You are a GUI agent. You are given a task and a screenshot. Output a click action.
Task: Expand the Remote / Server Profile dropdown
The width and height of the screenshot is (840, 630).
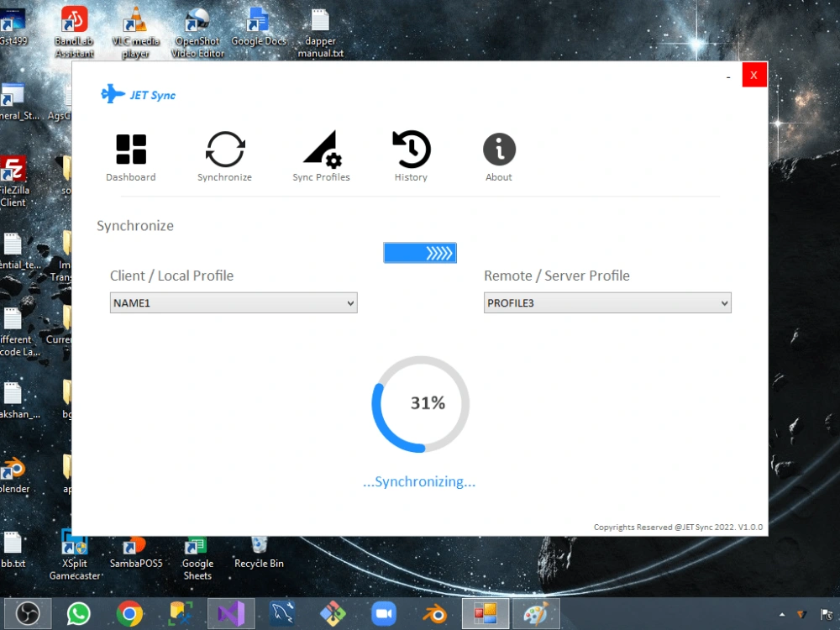click(607, 302)
